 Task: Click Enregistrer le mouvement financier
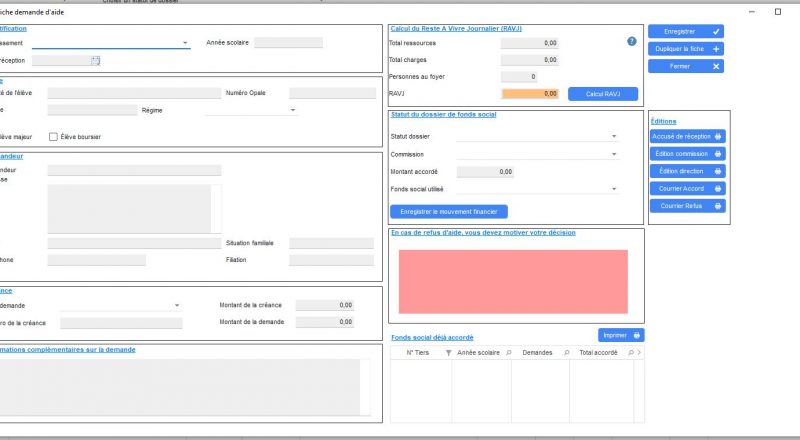click(449, 212)
